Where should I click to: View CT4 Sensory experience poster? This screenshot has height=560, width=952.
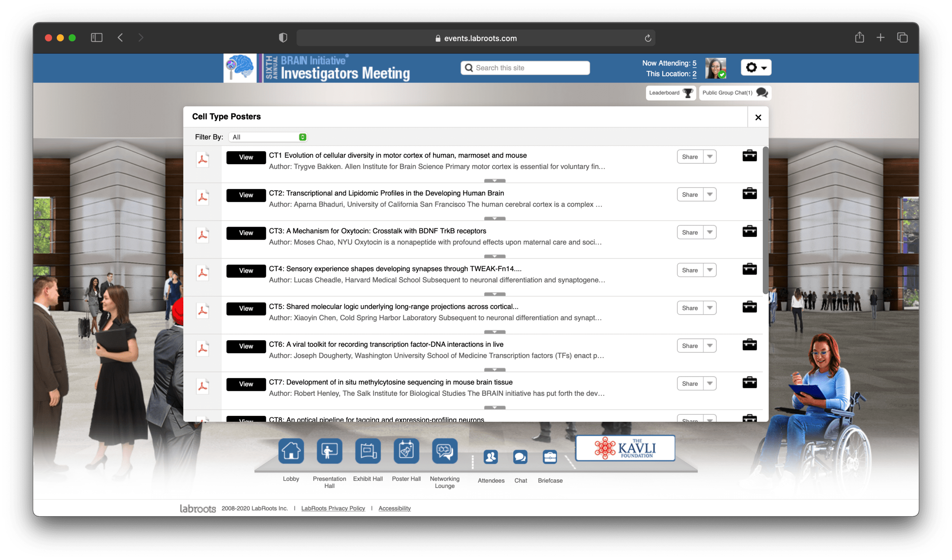coord(246,271)
